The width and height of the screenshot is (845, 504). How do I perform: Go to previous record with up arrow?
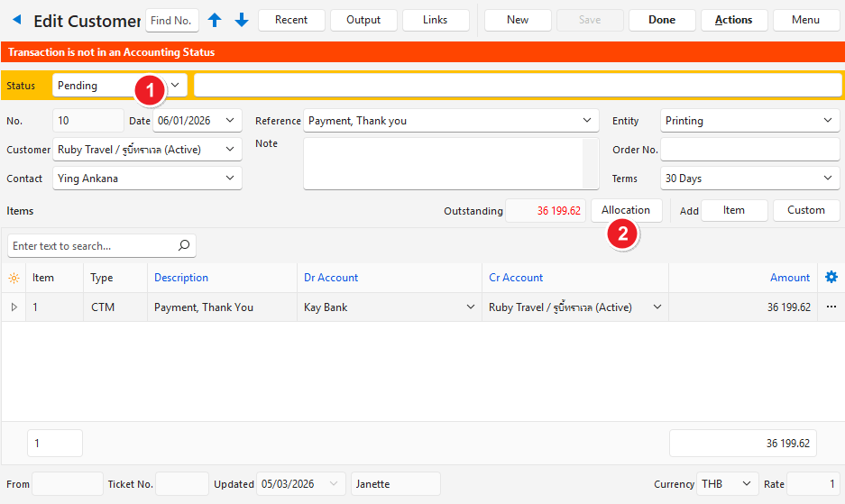pyautogui.click(x=215, y=20)
